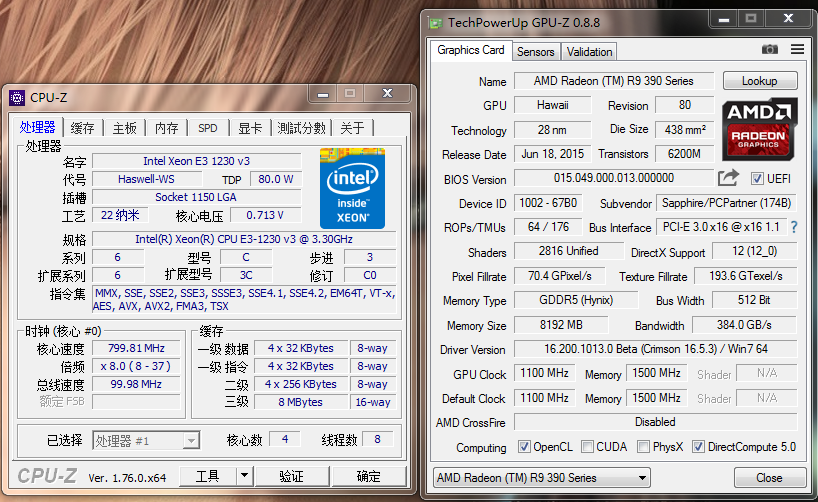Viewport: 818px width, 502px height.
Task: Open the GPU-Z hamburger menu icon
Action: pyautogui.click(x=797, y=50)
